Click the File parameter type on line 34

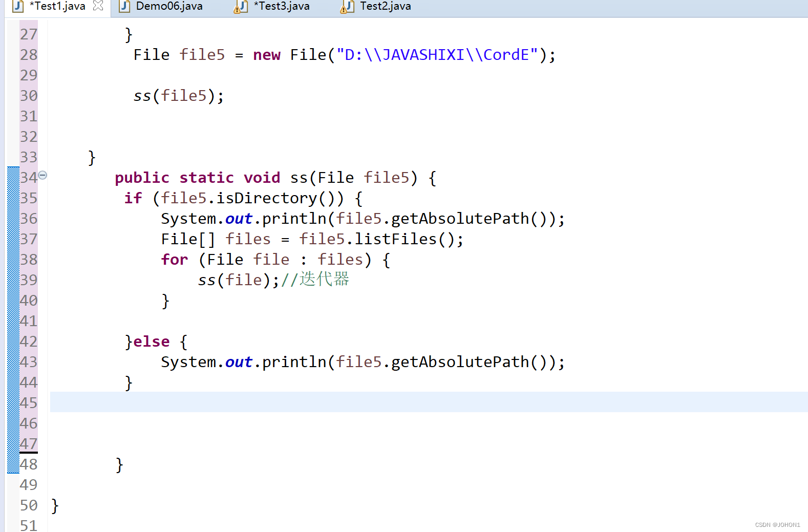(x=335, y=178)
